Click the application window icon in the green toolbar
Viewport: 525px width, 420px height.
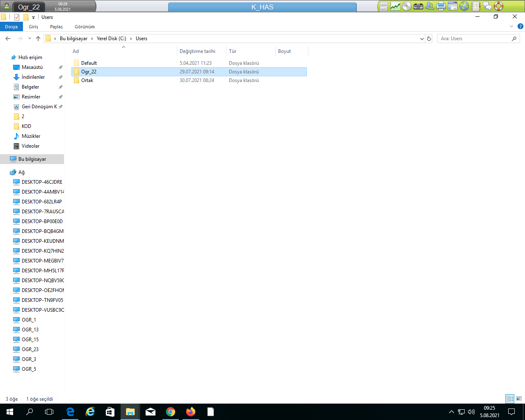click(453, 6)
